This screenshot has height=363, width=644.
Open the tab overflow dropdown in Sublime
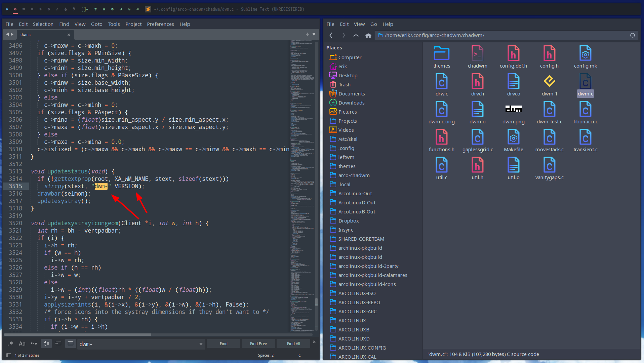pyautogui.click(x=314, y=34)
